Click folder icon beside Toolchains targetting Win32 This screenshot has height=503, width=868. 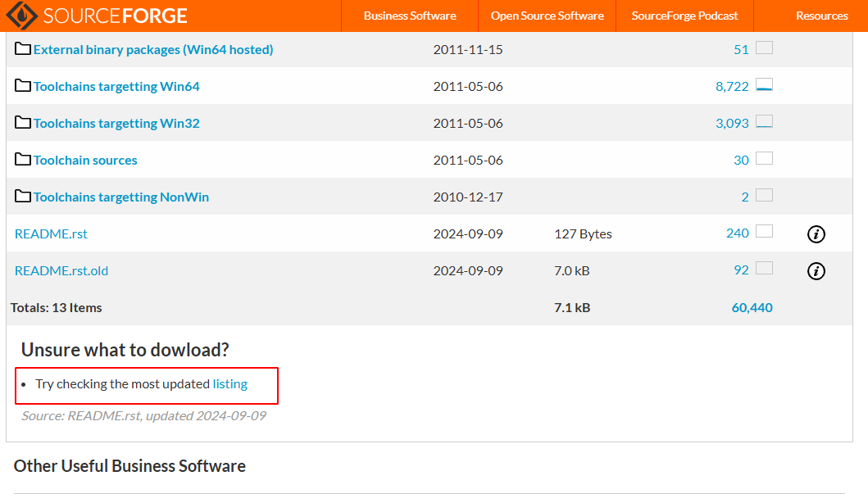[23, 123]
